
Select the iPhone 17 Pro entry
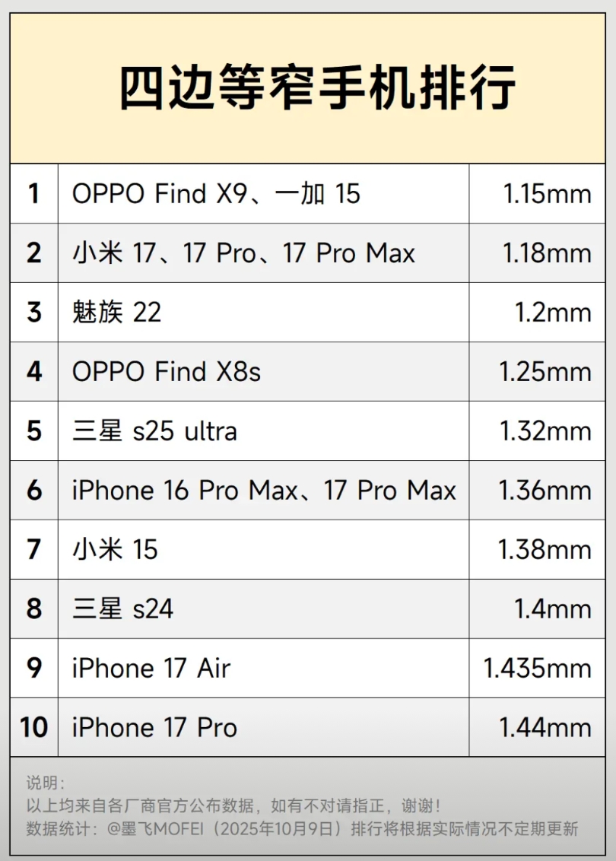pos(154,728)
